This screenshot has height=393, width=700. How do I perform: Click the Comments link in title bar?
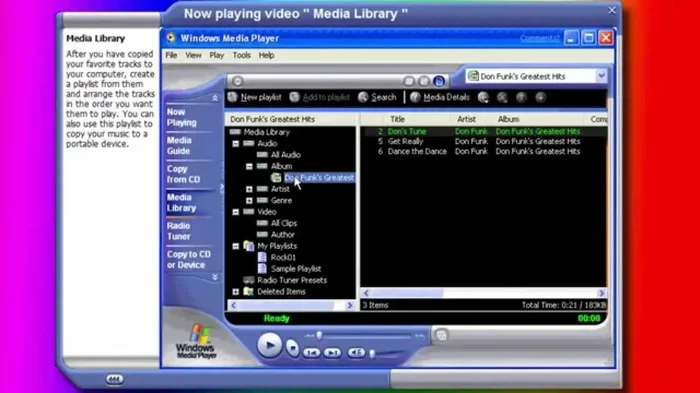(539, 38)
